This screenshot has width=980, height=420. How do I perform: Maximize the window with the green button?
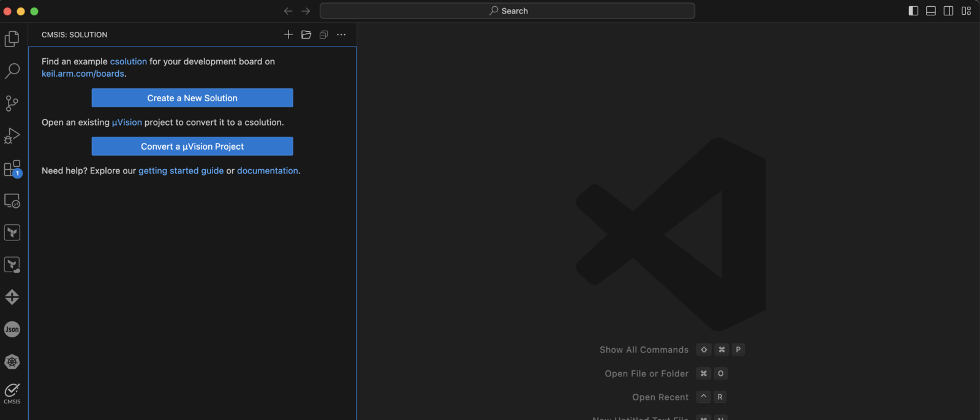34,11
